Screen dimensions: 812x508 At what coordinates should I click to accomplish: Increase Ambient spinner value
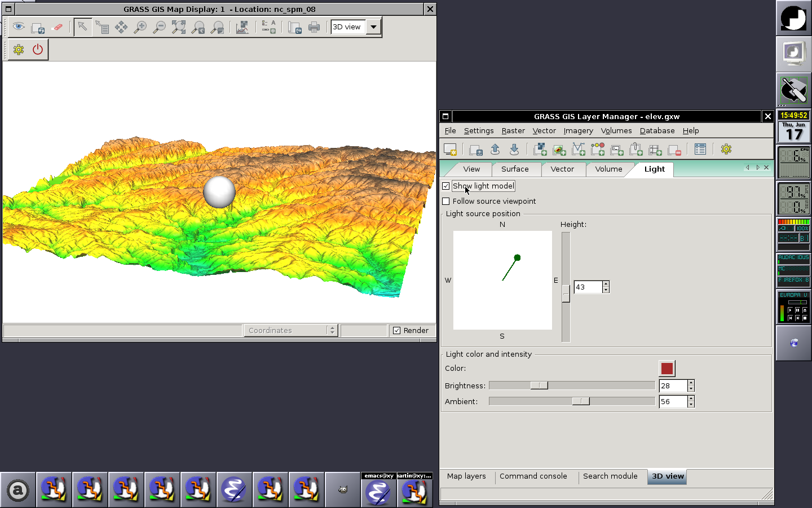point(691,398)
